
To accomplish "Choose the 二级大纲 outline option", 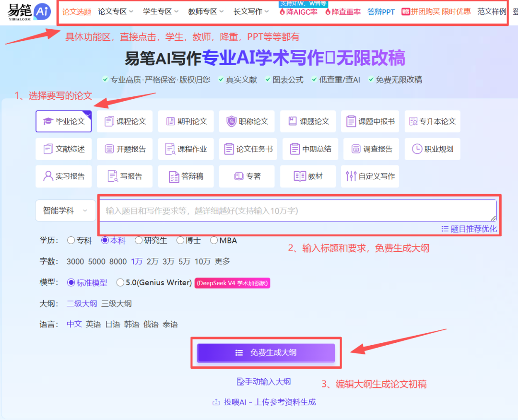I will [x=82, y=303].
